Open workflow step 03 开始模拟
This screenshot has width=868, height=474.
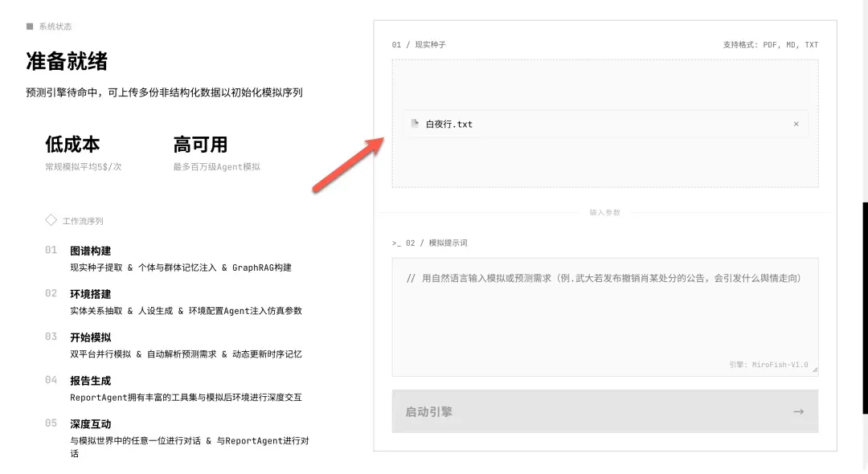tap(90, 337)
